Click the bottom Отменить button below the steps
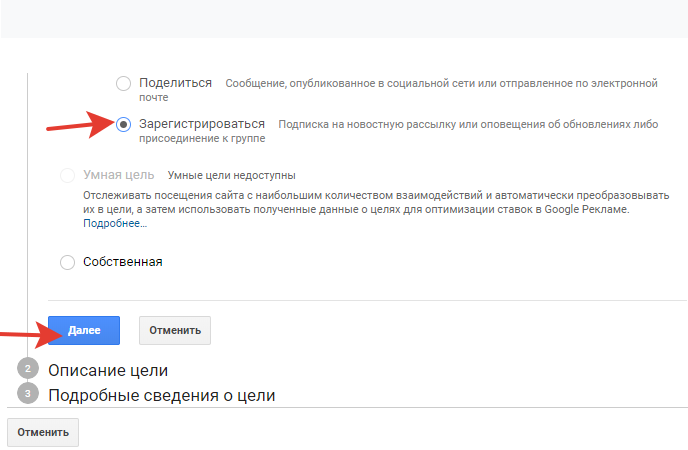This screenshot has height=450, width=688. (x=43, y=432)
